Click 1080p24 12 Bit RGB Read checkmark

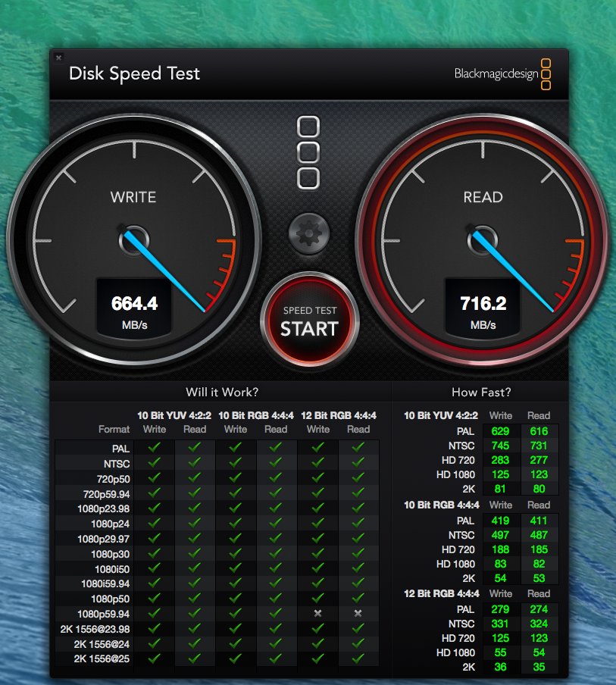[358, 523]
